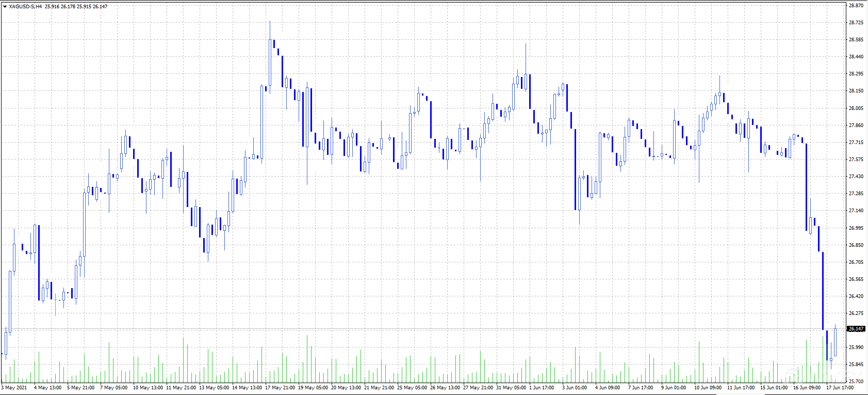Screen dimensions: 868x395
Task: Click the 28.005 price axis label
Action: point(856,108)
